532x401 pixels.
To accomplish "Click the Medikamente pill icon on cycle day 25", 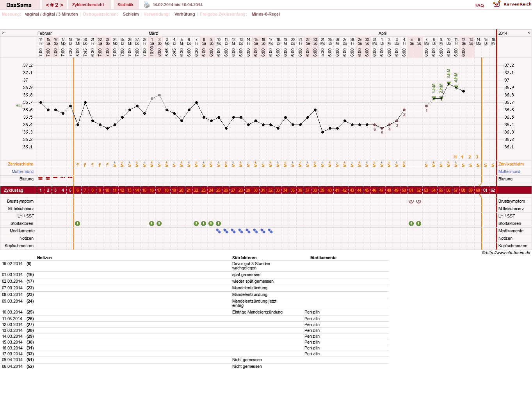I will point(219,231).
